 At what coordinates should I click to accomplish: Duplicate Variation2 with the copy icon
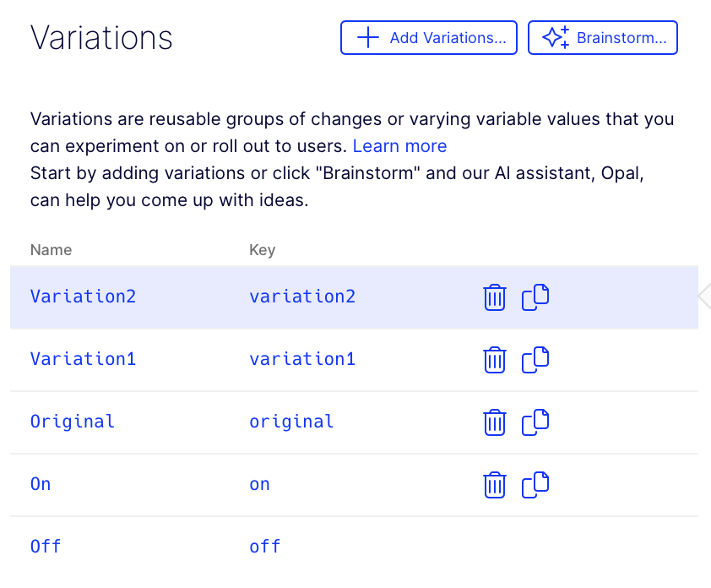click(535, 297)
